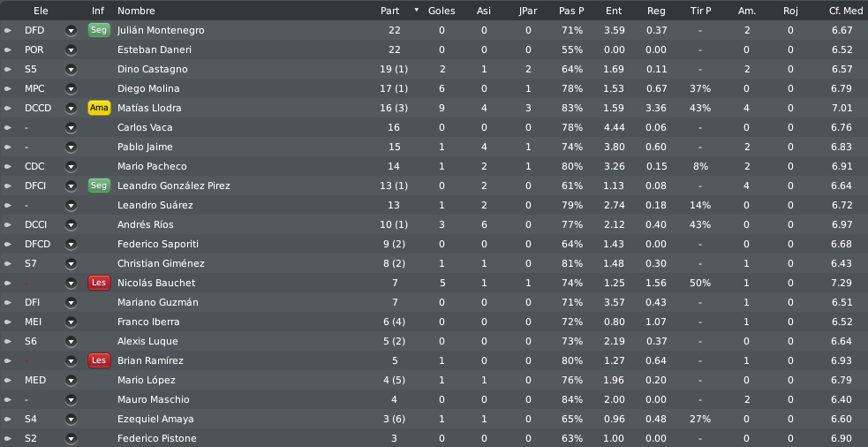The image size is (868, 447).
Task: Select the Franco Iberra row
Action: click(x=434, y=322)
